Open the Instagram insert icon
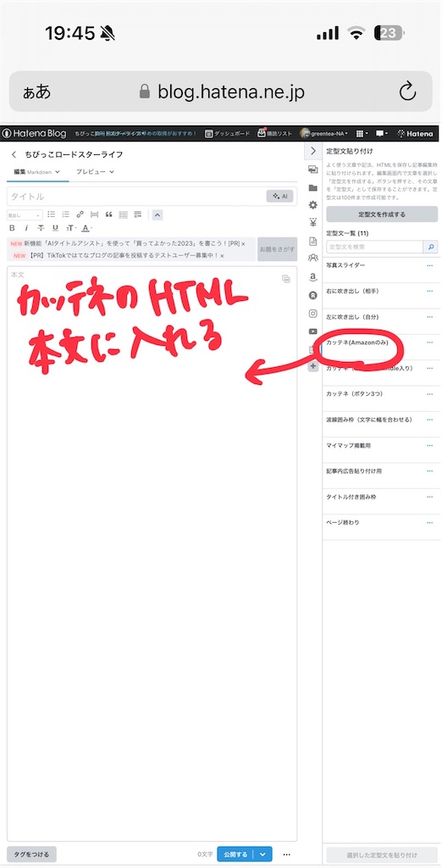The width and height of the screenshot is (442, 868). coord(312,314)
